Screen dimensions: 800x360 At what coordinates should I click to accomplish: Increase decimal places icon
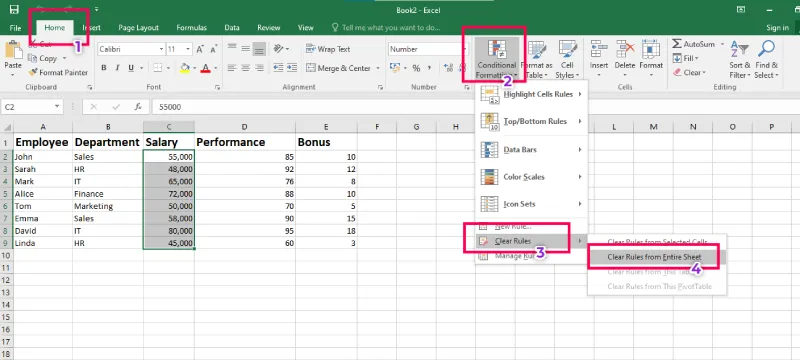[448, 68]
